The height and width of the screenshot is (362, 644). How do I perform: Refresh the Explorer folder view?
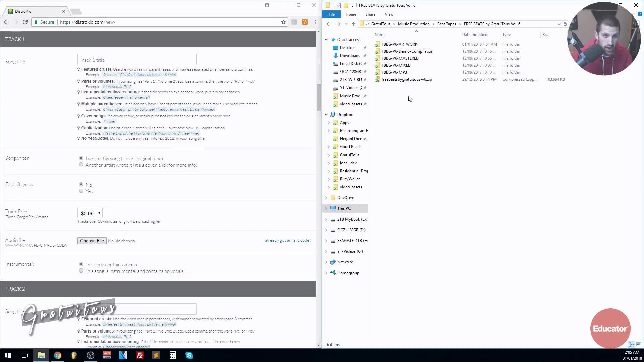click(565, 24)
